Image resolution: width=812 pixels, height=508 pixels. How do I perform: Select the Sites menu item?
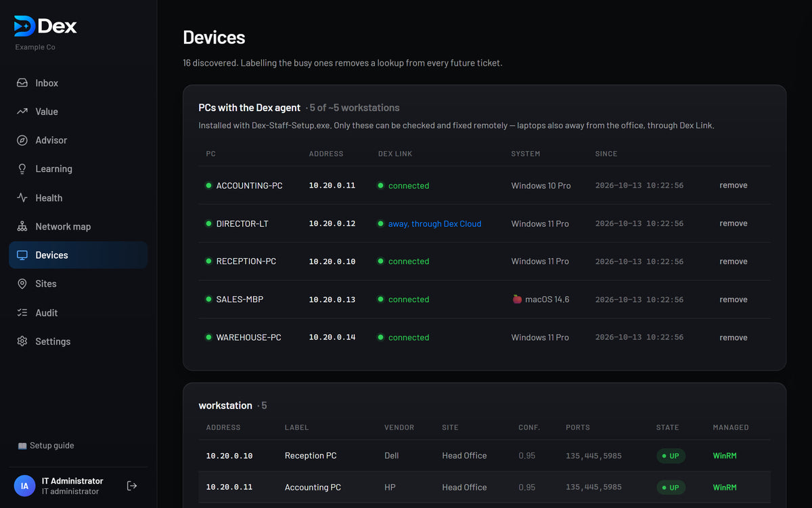[78, 284]
